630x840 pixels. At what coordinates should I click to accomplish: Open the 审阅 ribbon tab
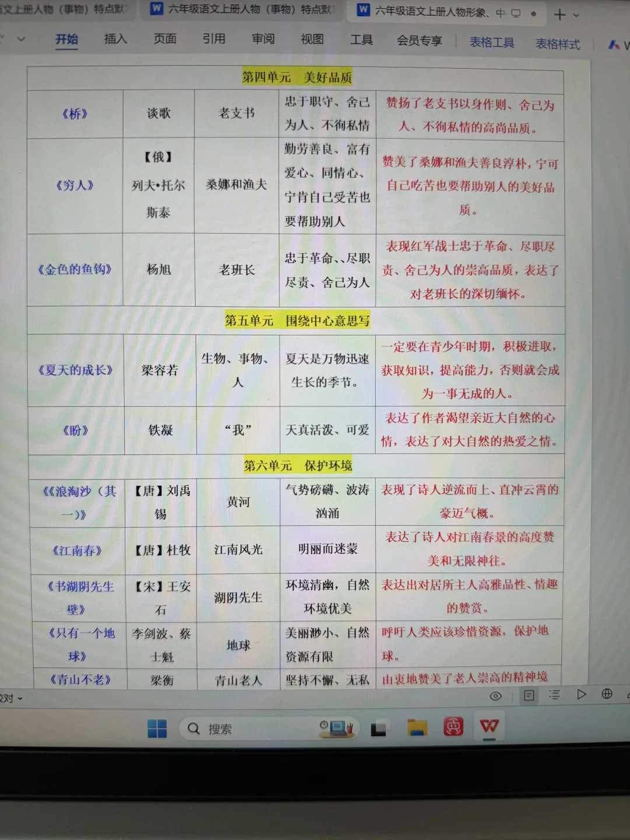(263, 38)
